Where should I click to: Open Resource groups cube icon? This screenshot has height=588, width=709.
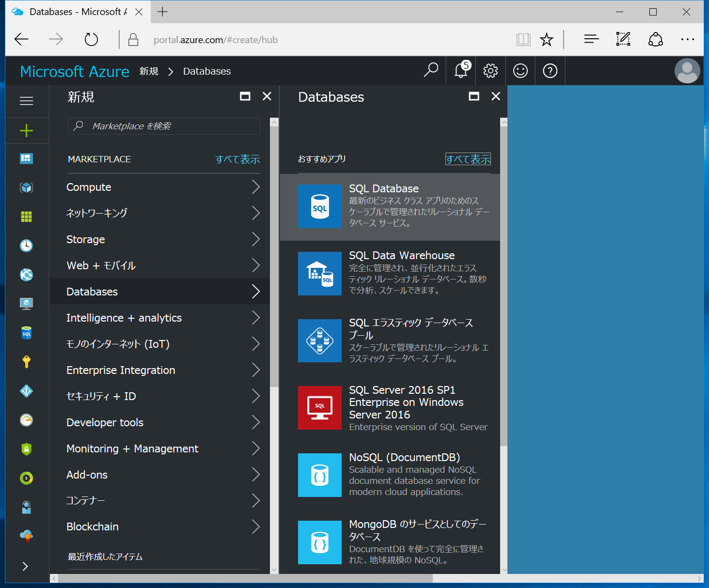tap(26, 187)
